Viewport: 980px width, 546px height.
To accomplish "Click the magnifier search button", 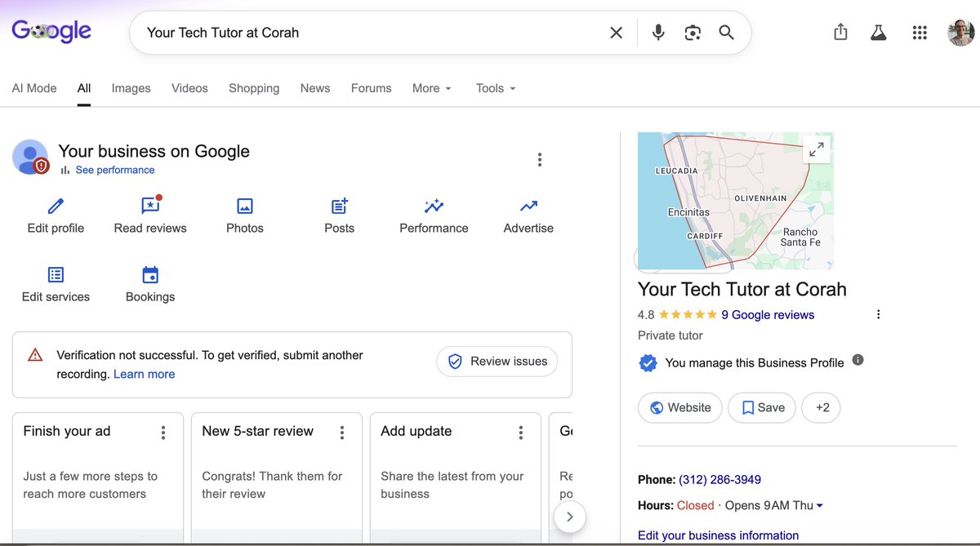I will coord(727,33).
